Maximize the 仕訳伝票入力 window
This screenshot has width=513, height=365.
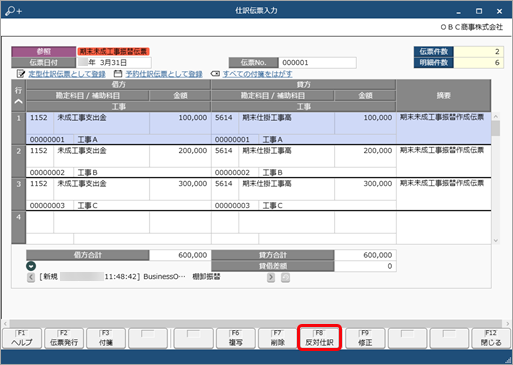479,11
